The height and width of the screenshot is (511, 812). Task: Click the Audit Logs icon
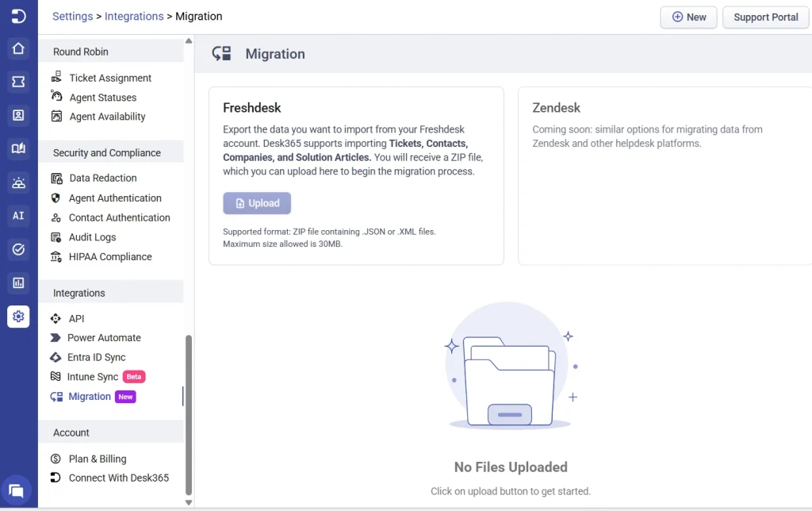coord(56,237)
